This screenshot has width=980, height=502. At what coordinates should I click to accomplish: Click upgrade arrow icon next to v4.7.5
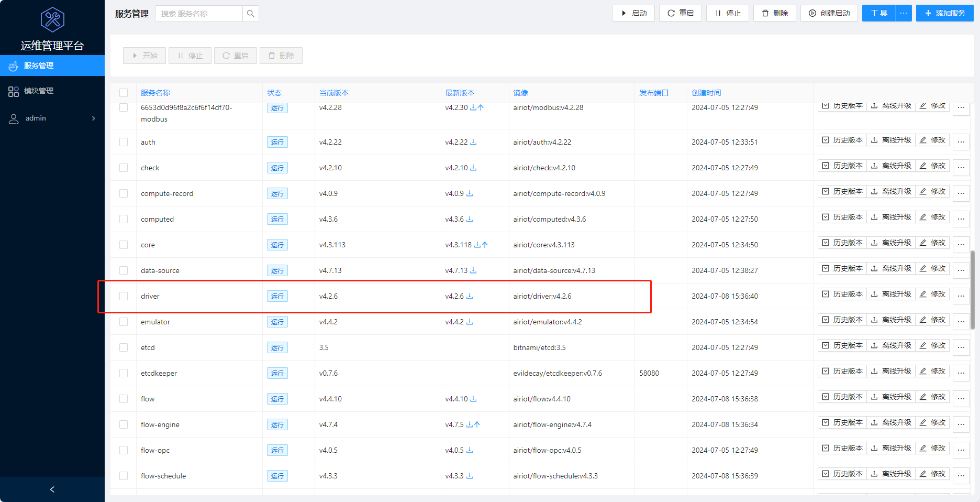477,424
